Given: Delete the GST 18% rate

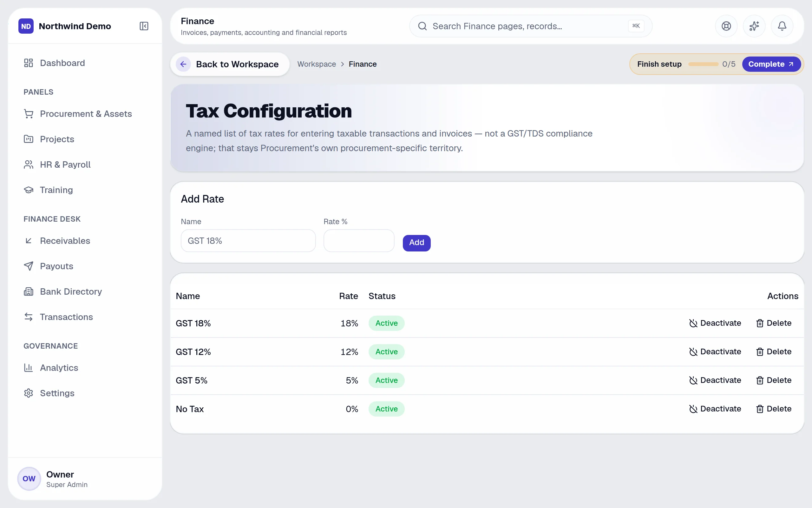Looking at the screenshot, I should [774, 323].
